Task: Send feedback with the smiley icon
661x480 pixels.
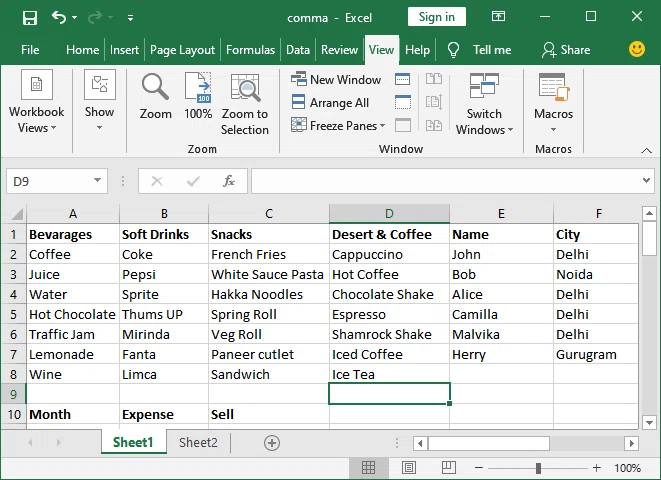Action: tap(637, 49)
